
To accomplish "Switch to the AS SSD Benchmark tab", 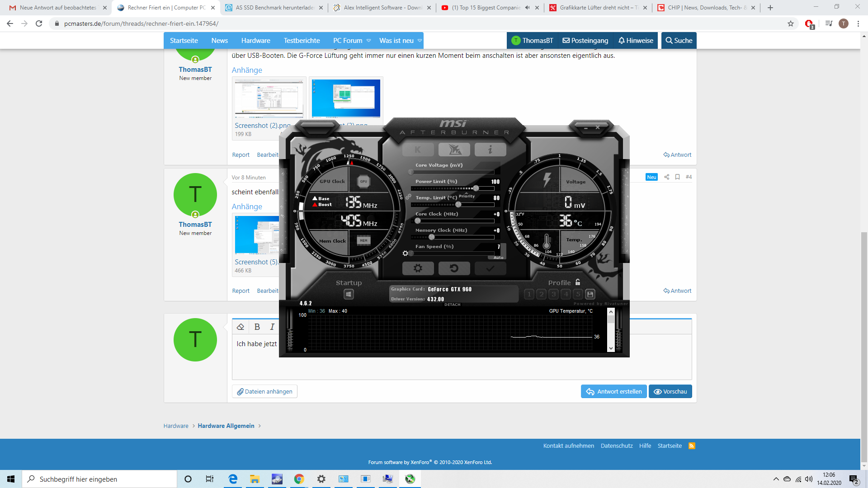I will point(274,8).
